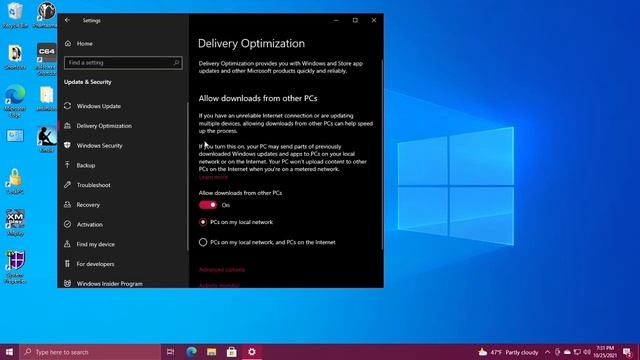The width and height of the screenshot is (640, 360).
Task: Select the C64 desktop shortcut icon
Action: click(x=46, y=53)
